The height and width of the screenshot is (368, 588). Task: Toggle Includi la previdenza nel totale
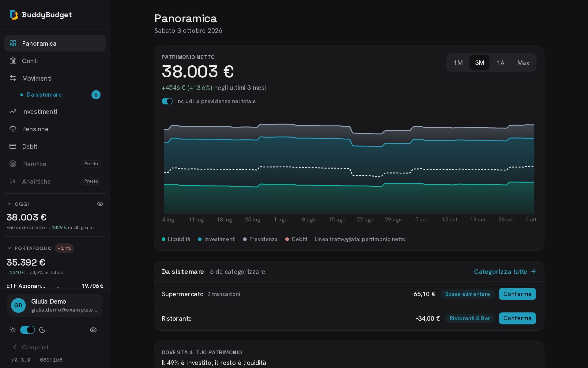167,101
